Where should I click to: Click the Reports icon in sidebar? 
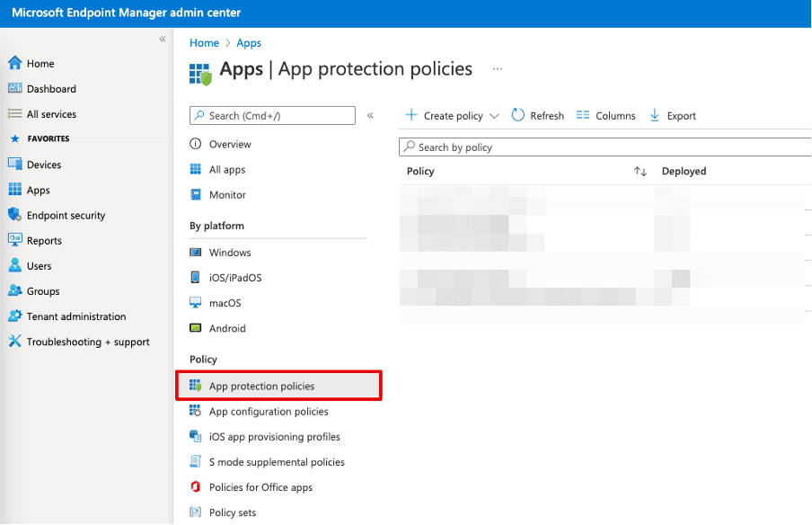coord(14,240)
